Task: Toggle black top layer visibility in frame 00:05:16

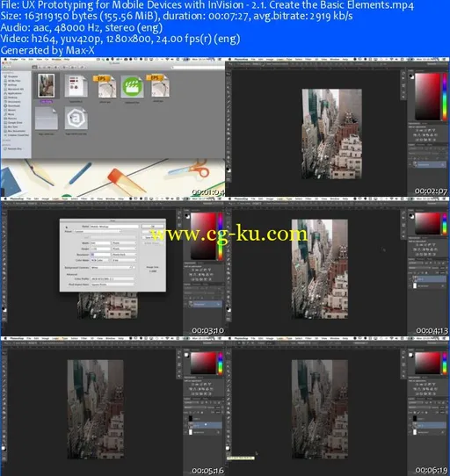Action: pyautogui.click(x=186, y=419)
